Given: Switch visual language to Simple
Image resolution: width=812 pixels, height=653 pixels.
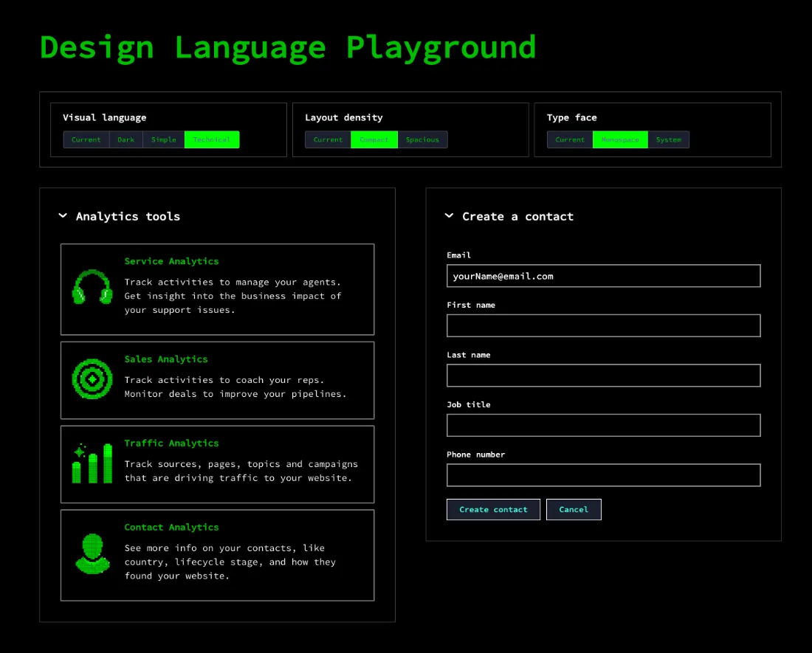Looking at the screenshot, I should (164, 139).
